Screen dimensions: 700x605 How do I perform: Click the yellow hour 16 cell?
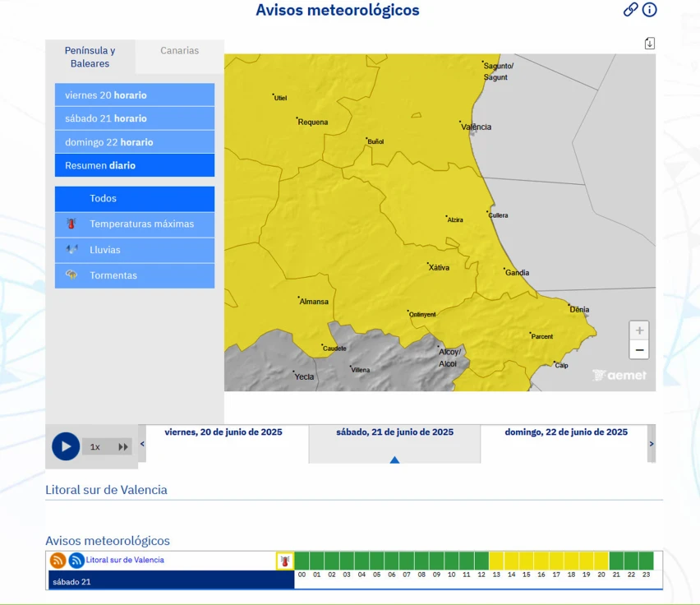(x=541, y=561)
